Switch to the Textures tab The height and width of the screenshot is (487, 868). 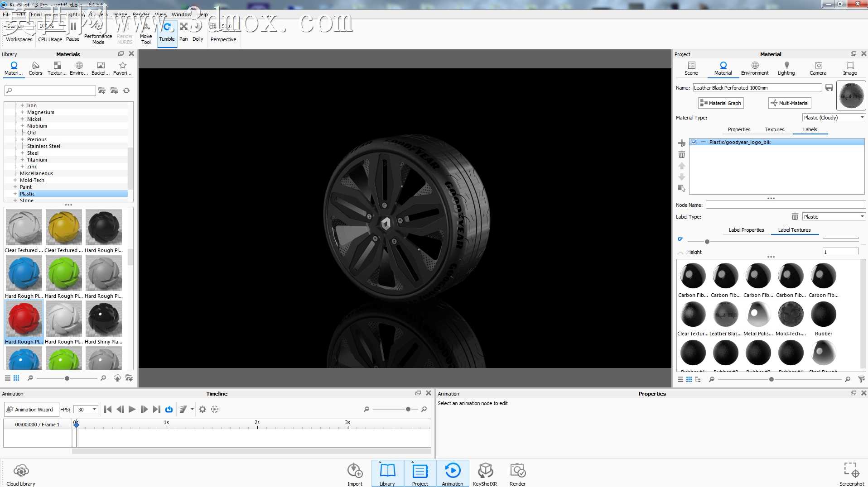(x=774, y=129)
